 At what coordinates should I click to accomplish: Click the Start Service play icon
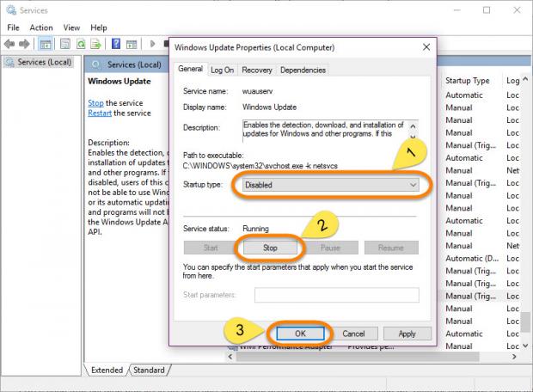[x=152, y=44]
